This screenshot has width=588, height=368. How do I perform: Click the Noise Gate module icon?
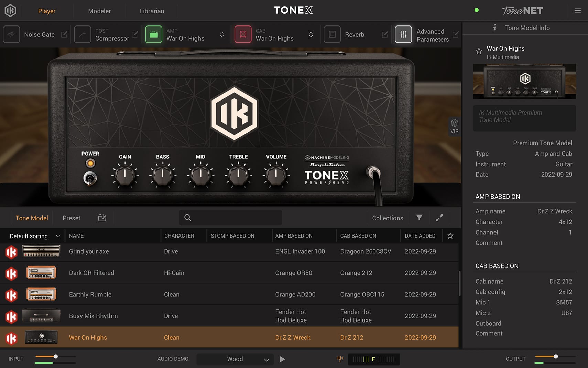11,34
